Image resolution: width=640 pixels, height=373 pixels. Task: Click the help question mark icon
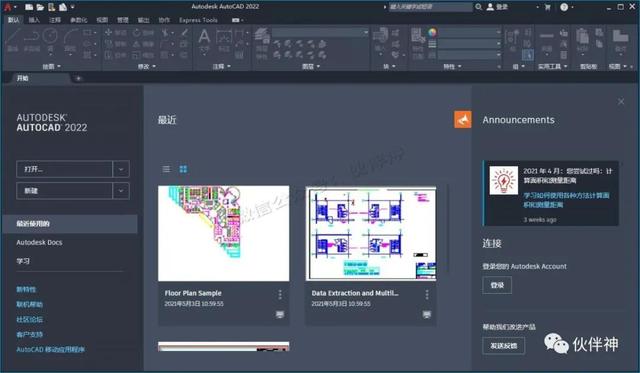point(564,7)
